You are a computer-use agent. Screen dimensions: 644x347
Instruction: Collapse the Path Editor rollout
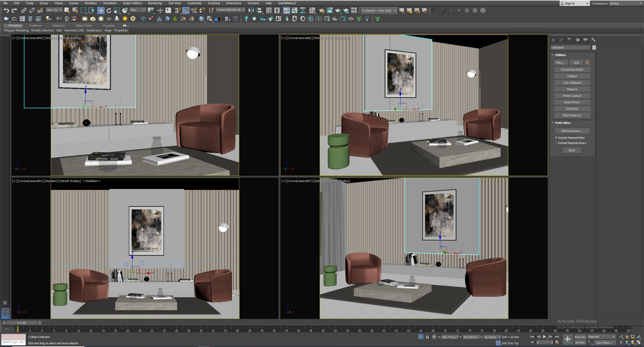tap(563, 123)
